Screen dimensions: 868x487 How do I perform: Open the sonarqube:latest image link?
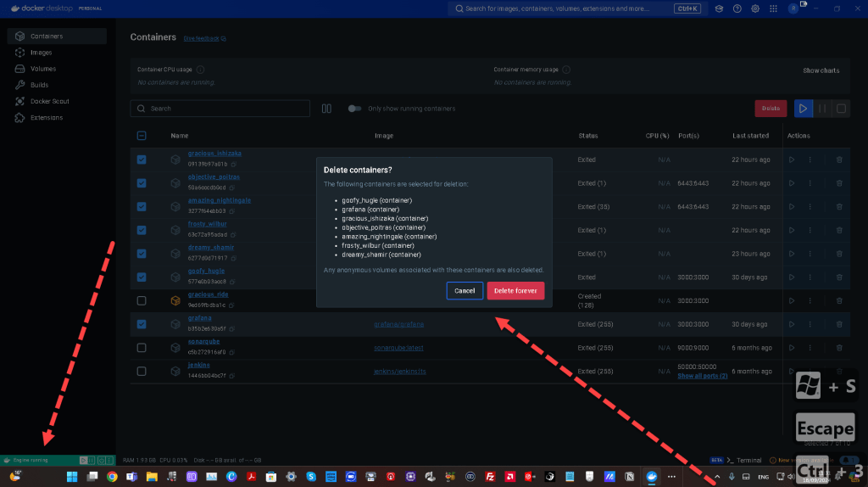click(398, 348)
